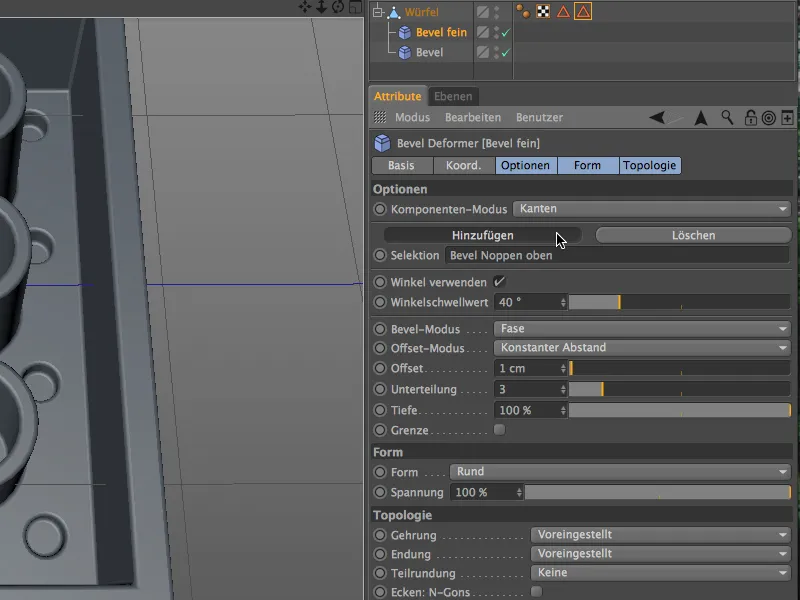The height and width of the screenshot is (600, 800).
Task: Click the viewport zoom arrow icon
Action: point(321,7)
